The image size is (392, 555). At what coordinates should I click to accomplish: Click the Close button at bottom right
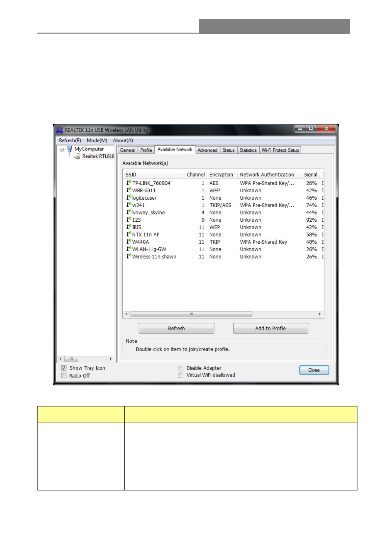[314, 370]
